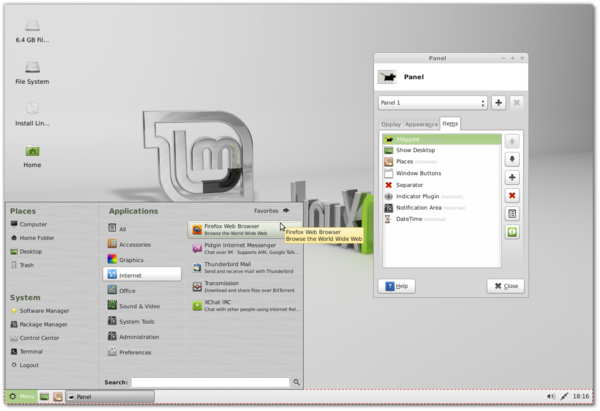Image resolution: width=600 pixels, height=411 pixels.
Task: Select Indicator Plugin in the items list
Action: point(442,196)
